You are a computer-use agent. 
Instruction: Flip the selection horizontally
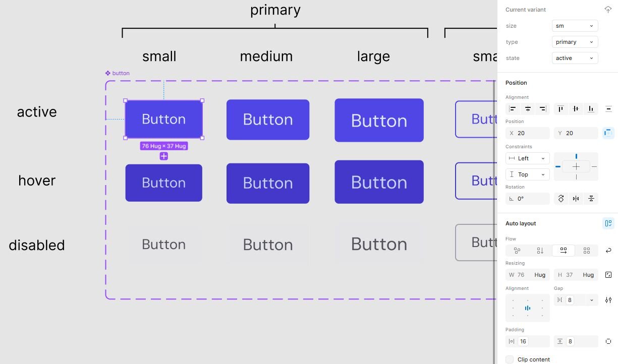[x=576, y=199]
